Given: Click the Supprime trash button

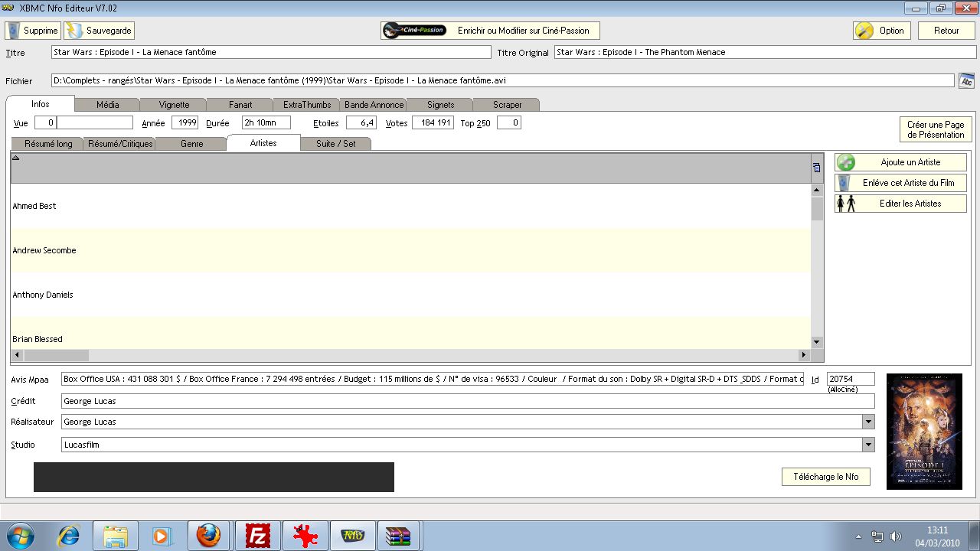Looking at the screenshot, I should pos(32,31).
